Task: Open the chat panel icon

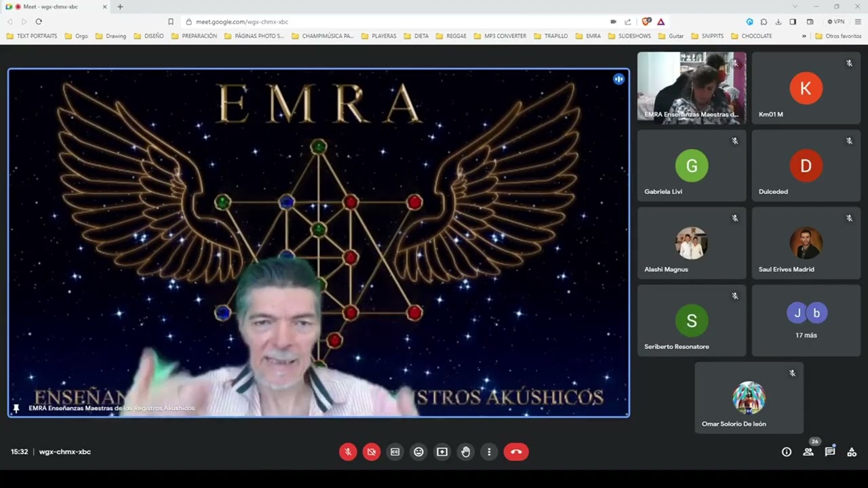Action: (x=830, y=452)
